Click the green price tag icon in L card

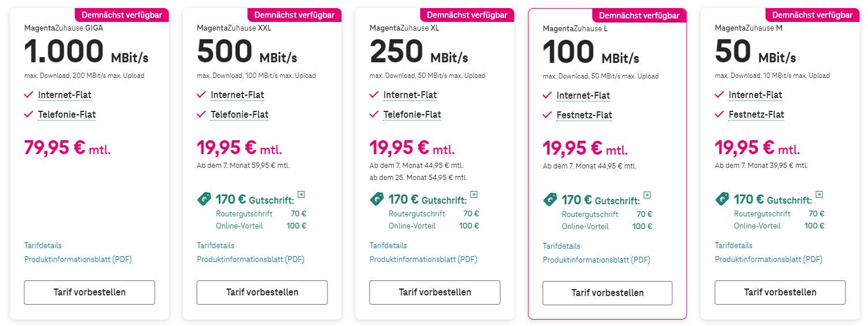point(550,200)
